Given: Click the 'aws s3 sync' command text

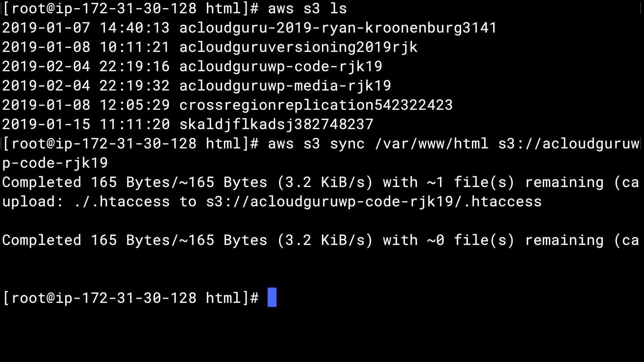Looking at the screenshot, I should (x=316, y=144).
